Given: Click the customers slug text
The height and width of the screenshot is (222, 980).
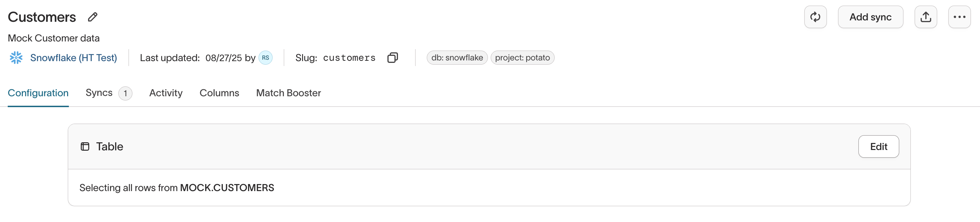Looking at the screenshot, I should tap(349, 57).
